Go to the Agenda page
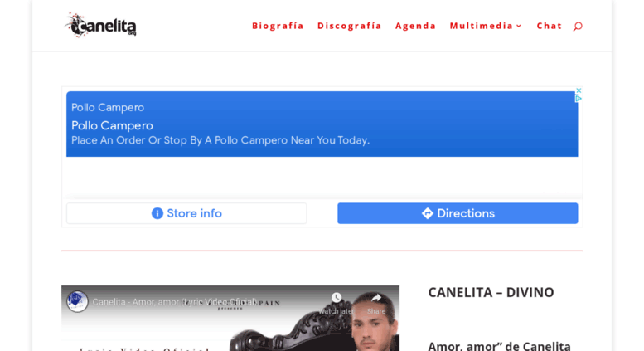Viewport: 644px width, 351px height. (415, 26)
